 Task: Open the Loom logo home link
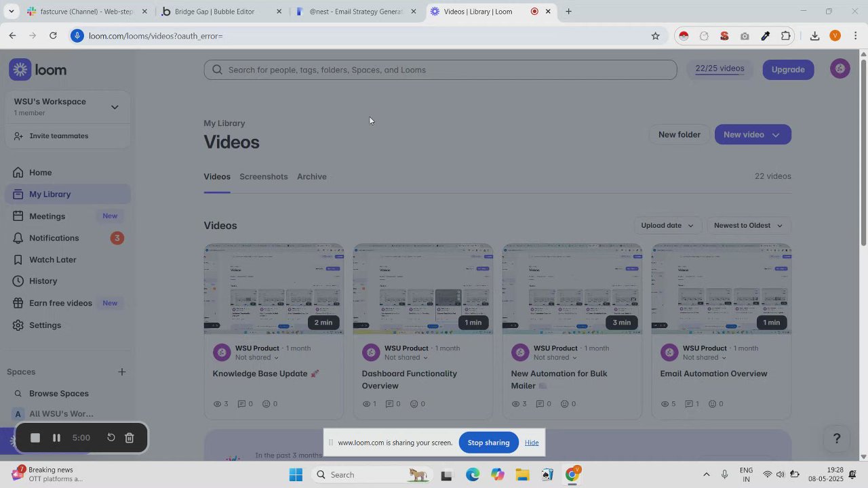pyautogui.click(x=38, y=70)
